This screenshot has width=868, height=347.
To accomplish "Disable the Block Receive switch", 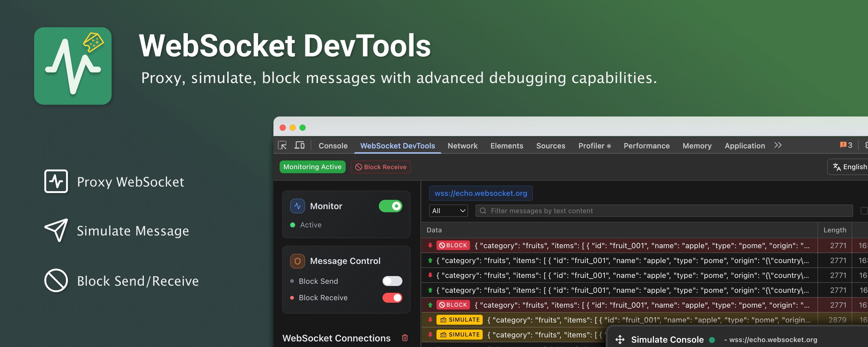I will [x=392, y=297].
